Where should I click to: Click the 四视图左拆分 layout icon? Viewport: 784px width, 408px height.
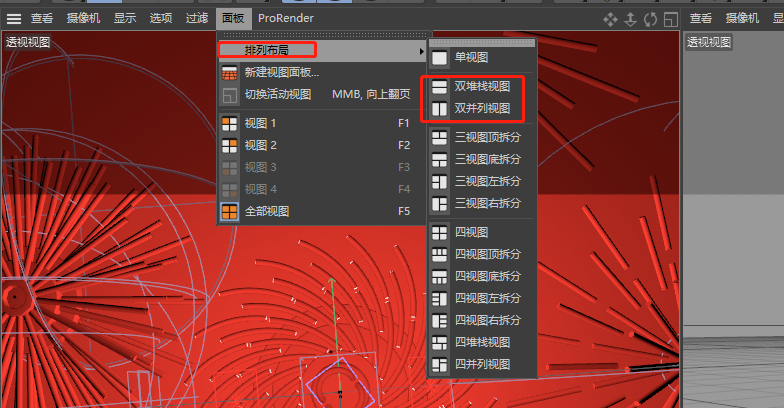click(x=440, y=299)
